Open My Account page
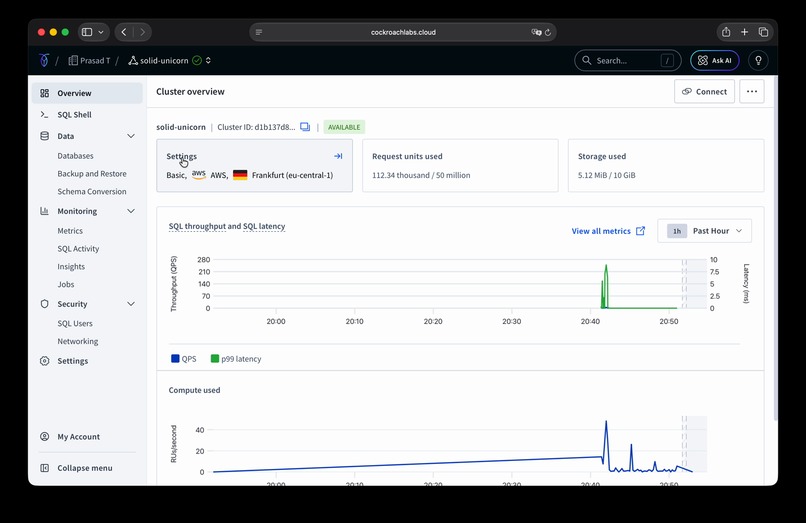 coord(79,437)
